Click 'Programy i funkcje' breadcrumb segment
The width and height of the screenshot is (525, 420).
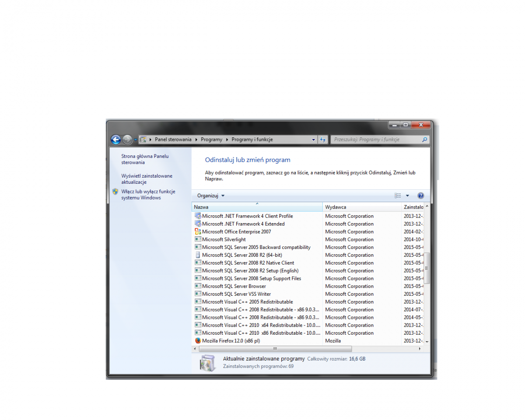coord(252,140)
